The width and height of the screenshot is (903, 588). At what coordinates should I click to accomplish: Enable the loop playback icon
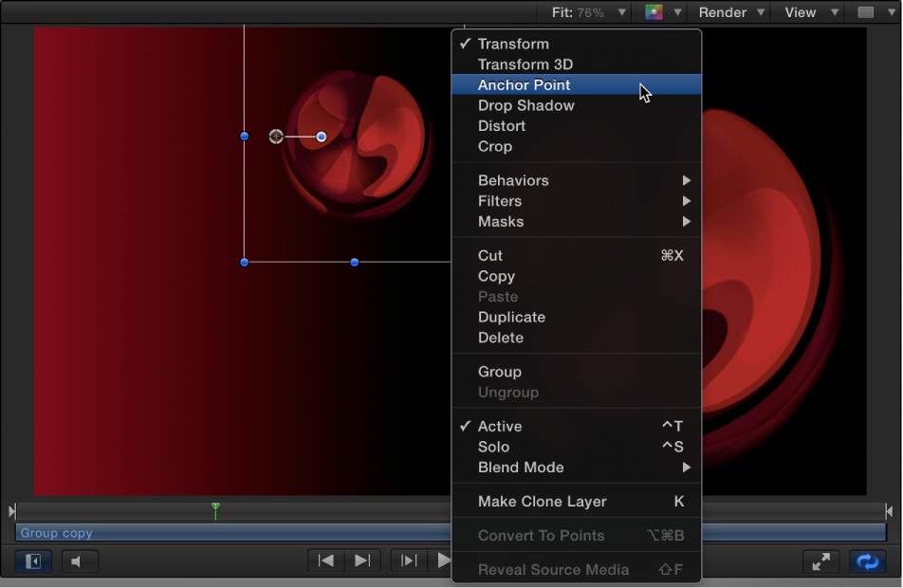[866, 560]
